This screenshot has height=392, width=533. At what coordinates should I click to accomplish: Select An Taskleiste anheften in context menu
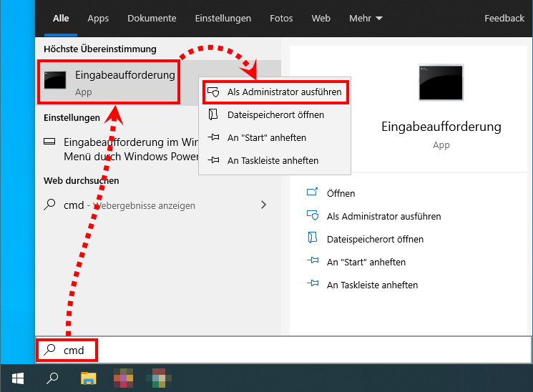(273, 160)
